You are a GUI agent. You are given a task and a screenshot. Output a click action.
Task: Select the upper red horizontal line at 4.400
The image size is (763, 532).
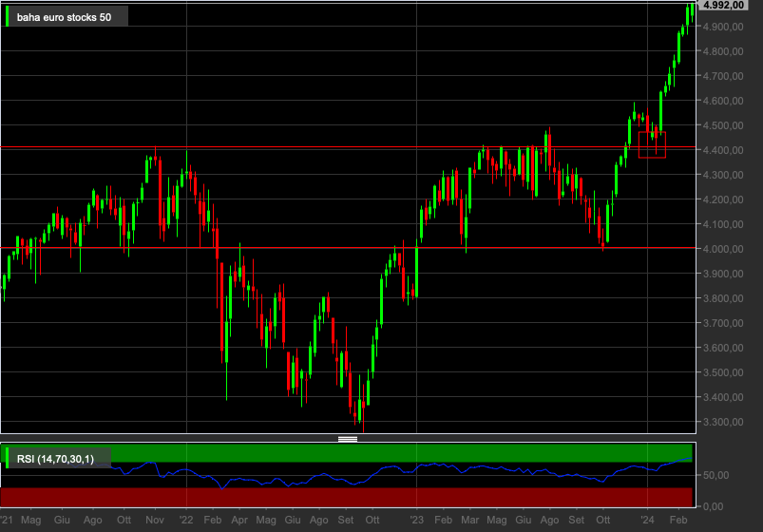(348, 147)
